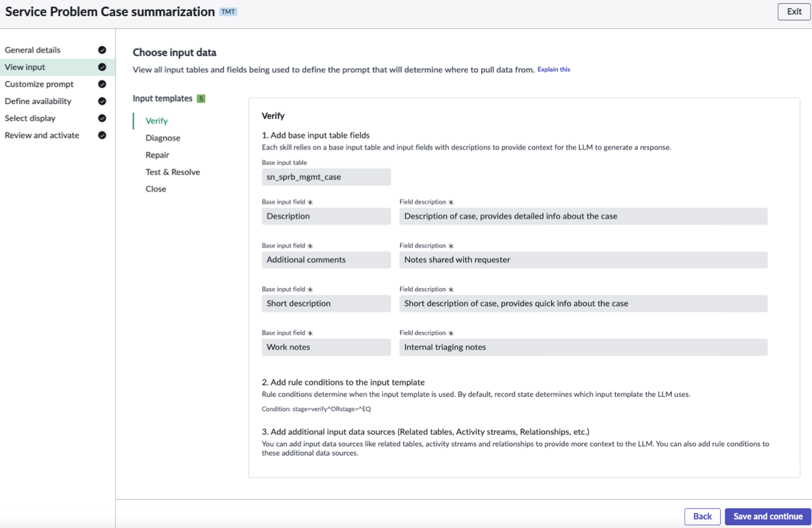The height and width of the screenshot is (528, 812).
Task: Click the 'Input templates' label
Action: click(162, 99)
